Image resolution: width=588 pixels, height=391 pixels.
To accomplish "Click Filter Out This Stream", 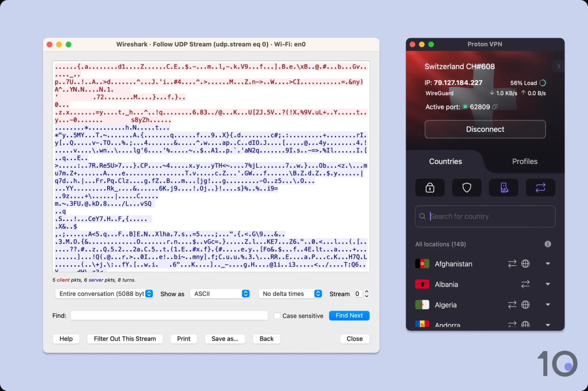I will pos(125,339).
